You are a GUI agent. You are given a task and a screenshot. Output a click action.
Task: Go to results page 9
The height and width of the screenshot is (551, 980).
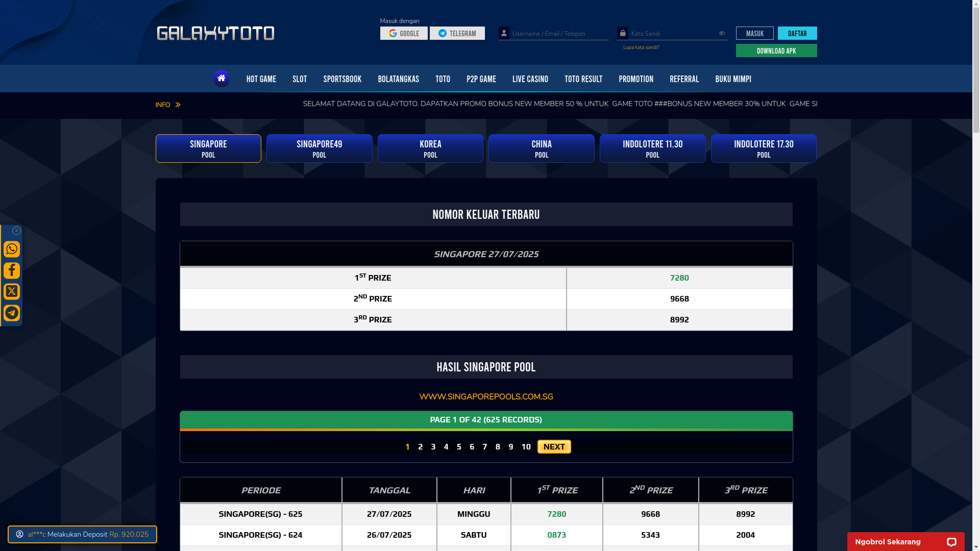511,446
